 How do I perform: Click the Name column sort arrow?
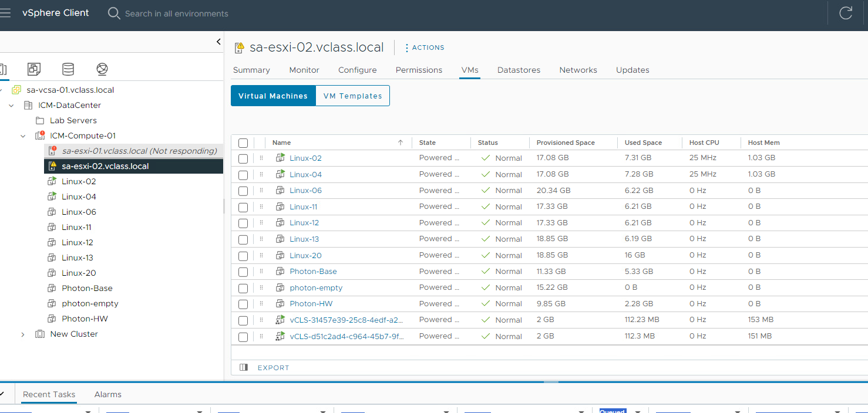tap(401, 143)
